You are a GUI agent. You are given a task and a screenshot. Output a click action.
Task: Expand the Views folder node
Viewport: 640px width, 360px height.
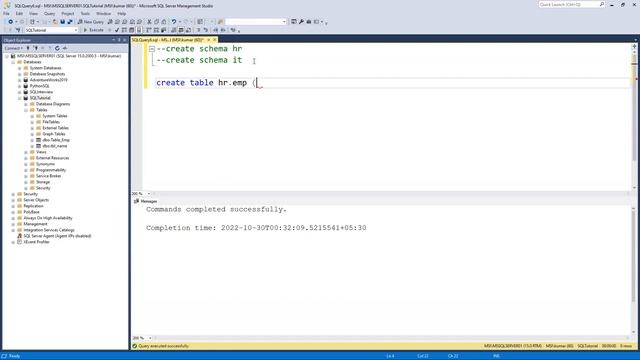26,152
